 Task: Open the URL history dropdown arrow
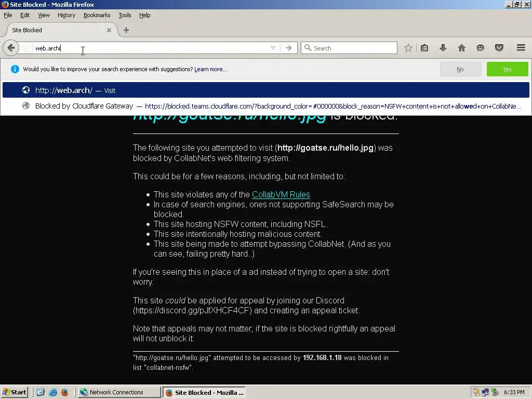pos(273,48)
